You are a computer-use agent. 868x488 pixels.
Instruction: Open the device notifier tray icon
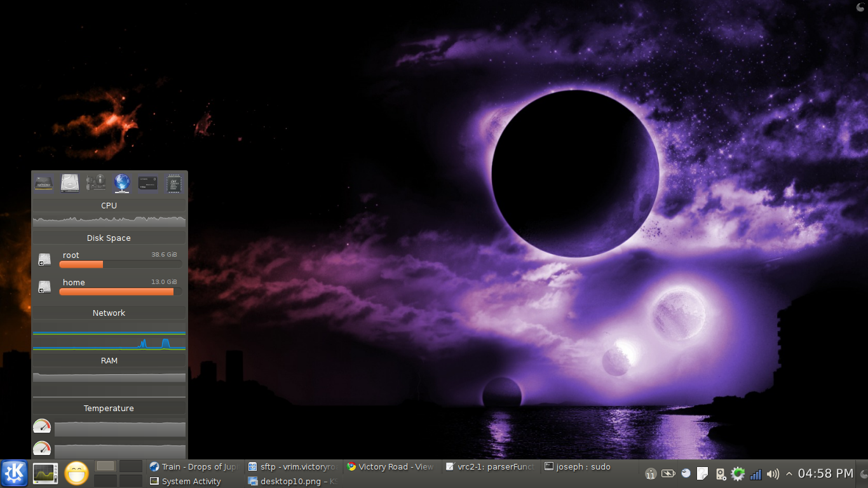pyautogui.click(x=721, y=474)
